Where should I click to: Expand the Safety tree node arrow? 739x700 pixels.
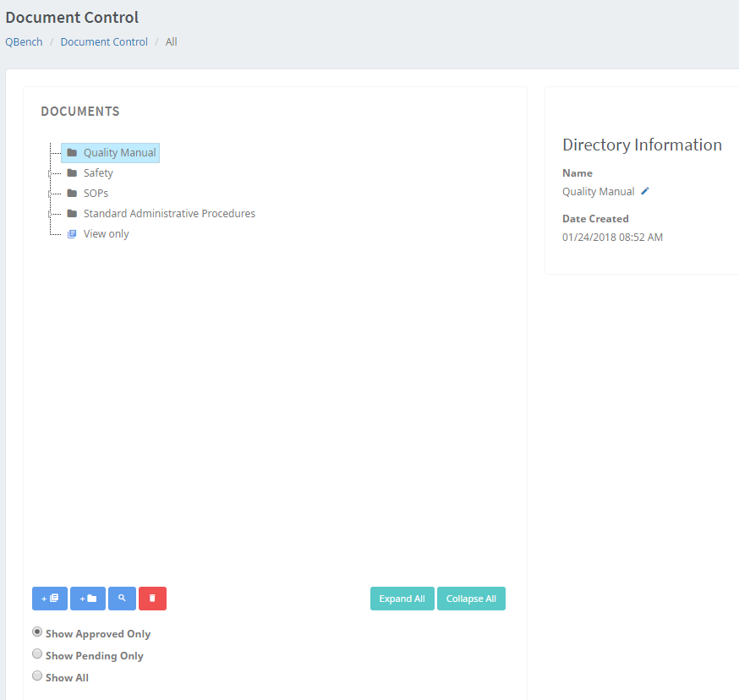tap(50, 173)
